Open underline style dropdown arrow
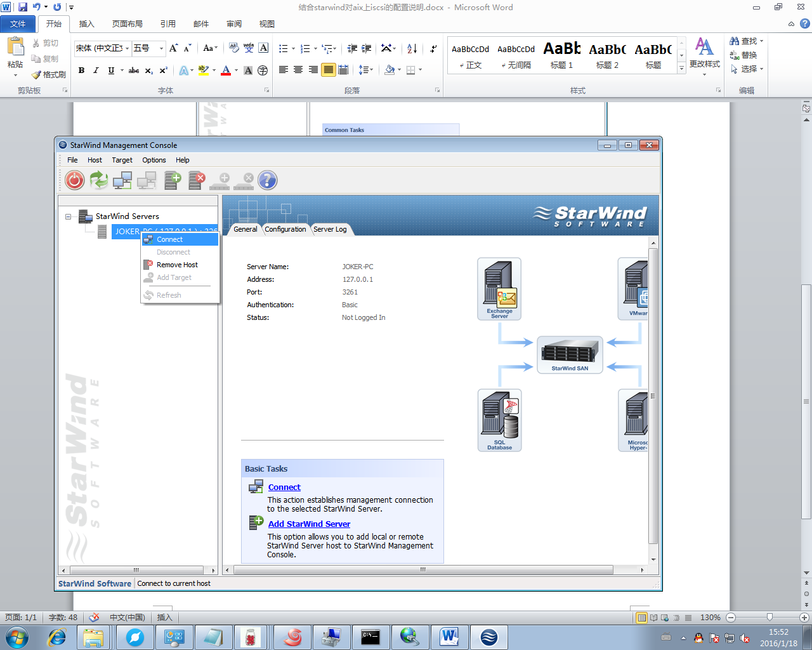Viewport: 812px width, 650px height. pyautogui.click(x=122, y=70)
